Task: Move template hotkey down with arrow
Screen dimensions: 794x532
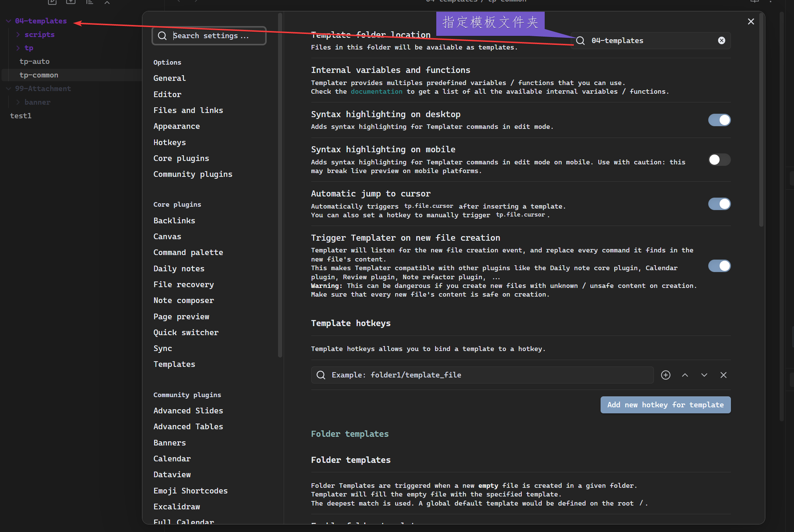Action: 704,375
